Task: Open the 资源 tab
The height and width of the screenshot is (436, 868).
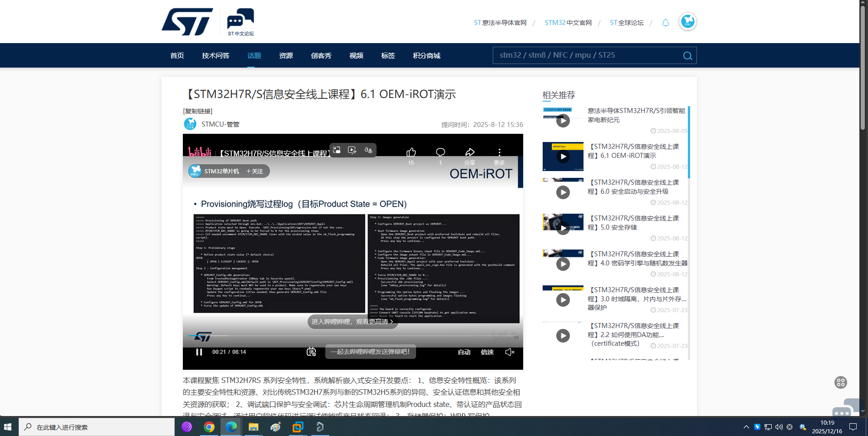Action: pos(286,55)
